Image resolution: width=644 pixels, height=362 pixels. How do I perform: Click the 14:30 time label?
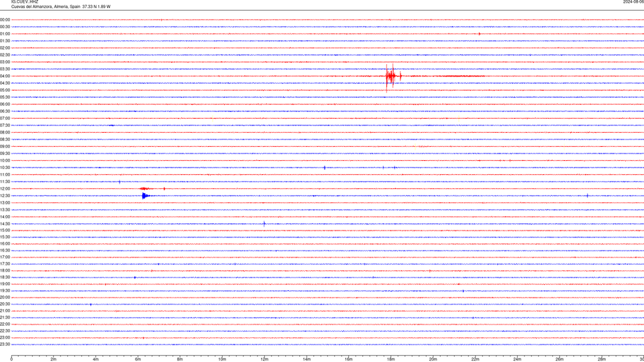click(5, 224)
